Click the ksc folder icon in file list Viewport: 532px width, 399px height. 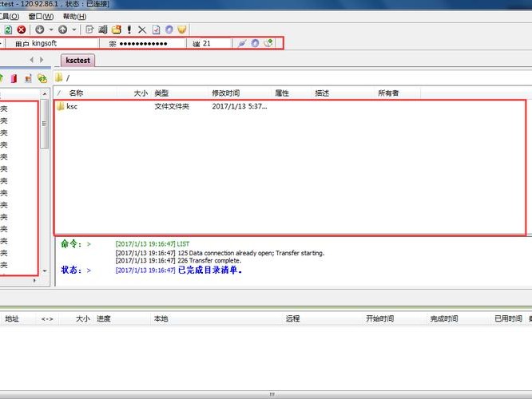[x=61, y=106]
